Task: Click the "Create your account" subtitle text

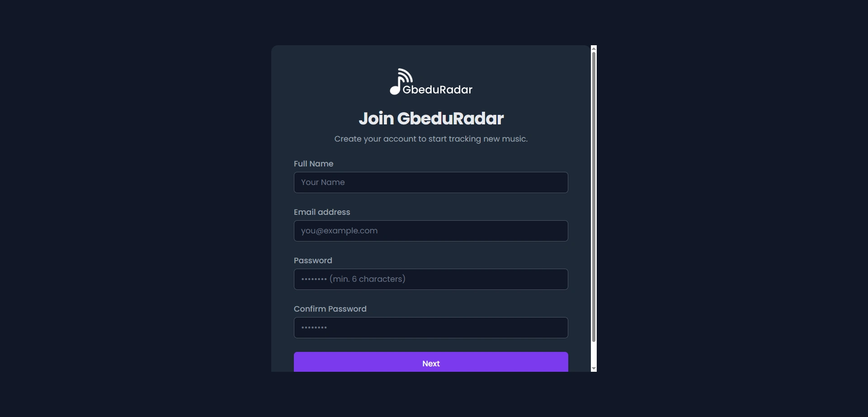Action: [x=431, y=139]
